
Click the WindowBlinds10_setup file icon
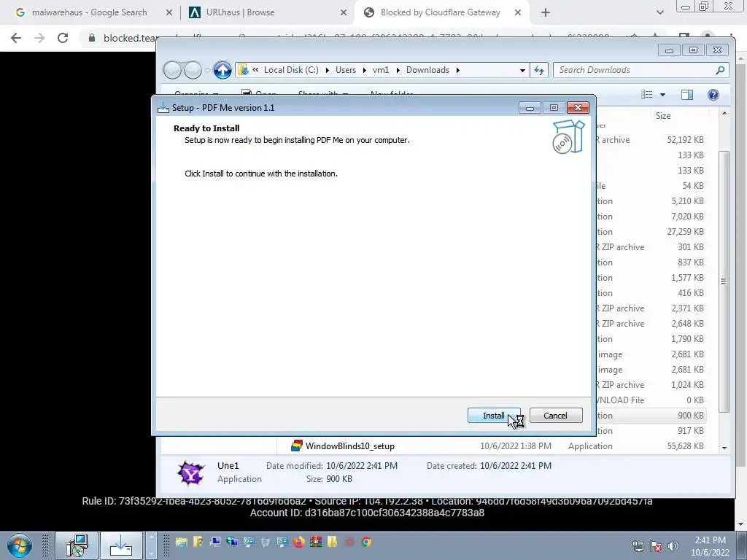[297, 446]
